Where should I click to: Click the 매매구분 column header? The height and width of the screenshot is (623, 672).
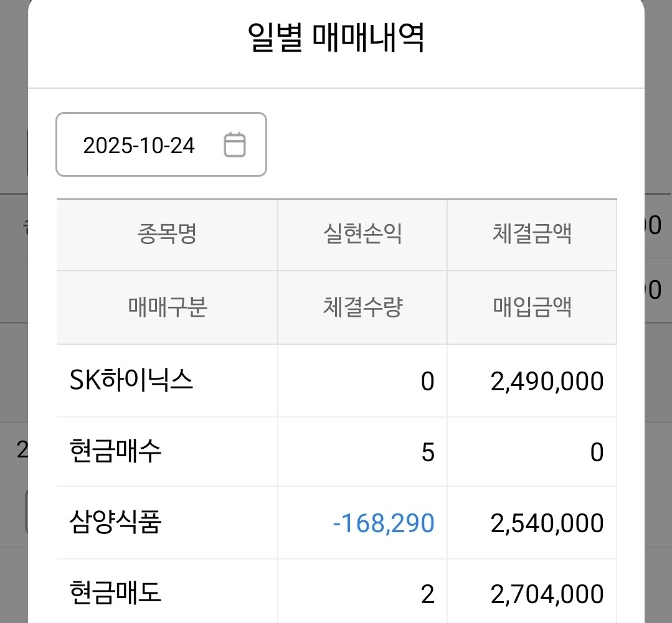[x=167, y=307]
